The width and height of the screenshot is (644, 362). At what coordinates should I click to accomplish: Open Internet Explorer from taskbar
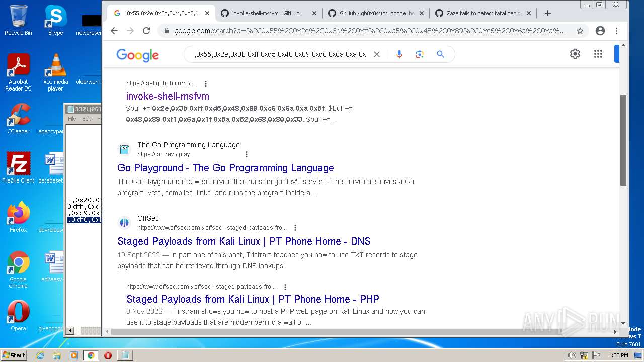[40, 355]
